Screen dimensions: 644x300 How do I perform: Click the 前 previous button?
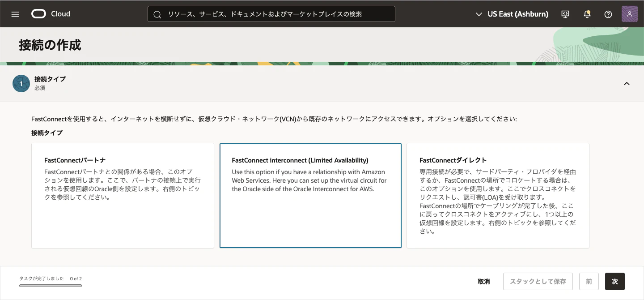589,282
